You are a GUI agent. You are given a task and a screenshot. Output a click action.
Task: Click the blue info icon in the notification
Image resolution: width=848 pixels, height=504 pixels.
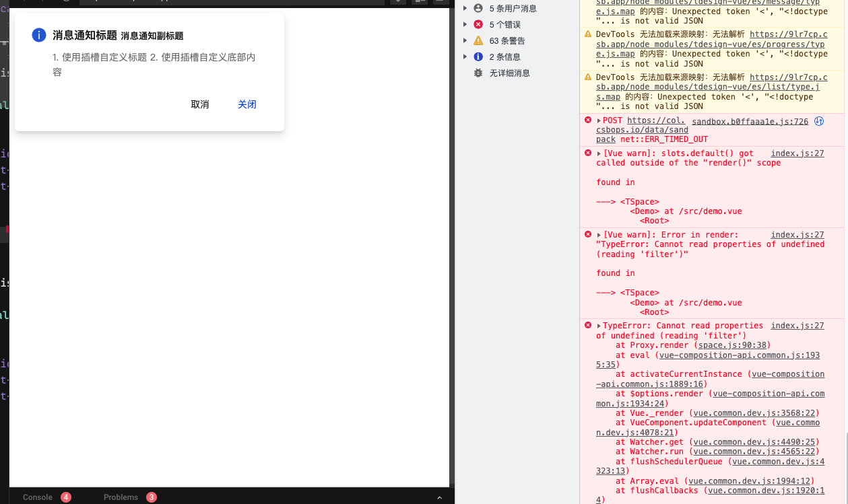pos(39,35)
